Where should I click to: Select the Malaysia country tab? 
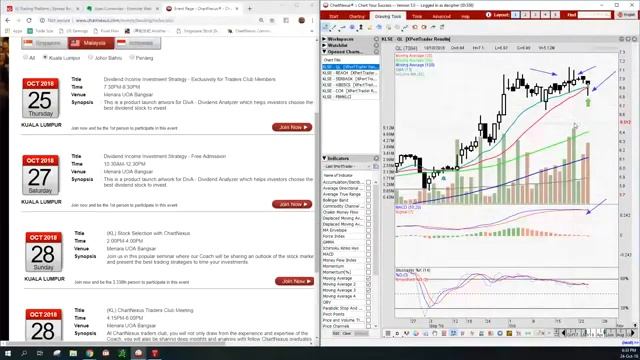[91, 43]
